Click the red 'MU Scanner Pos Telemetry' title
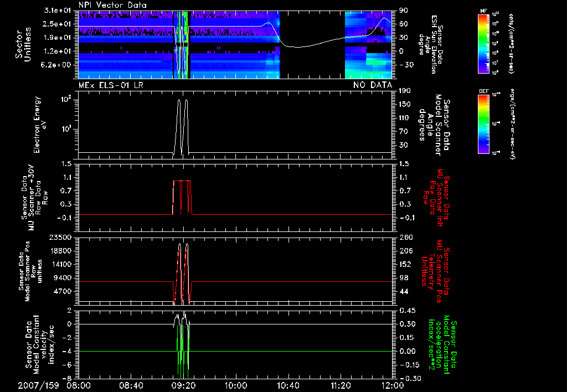The image size is (567, 392). (435, 271)
